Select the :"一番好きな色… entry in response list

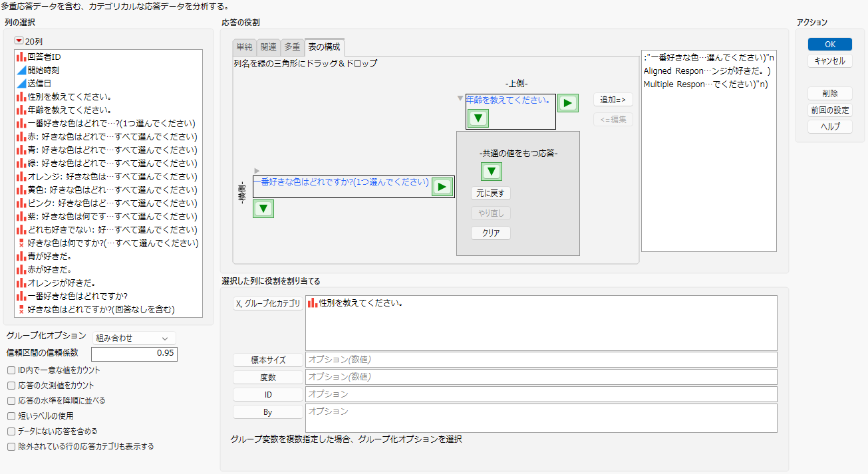coord(709,57)
